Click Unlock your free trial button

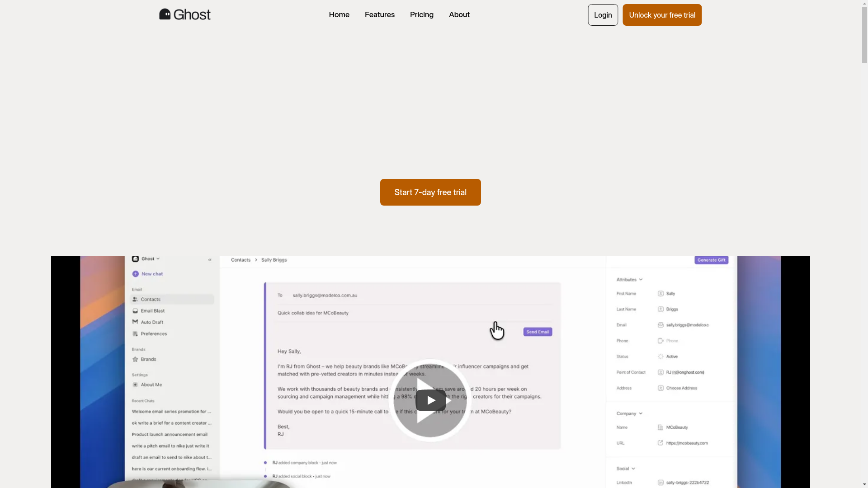point(662,15)
